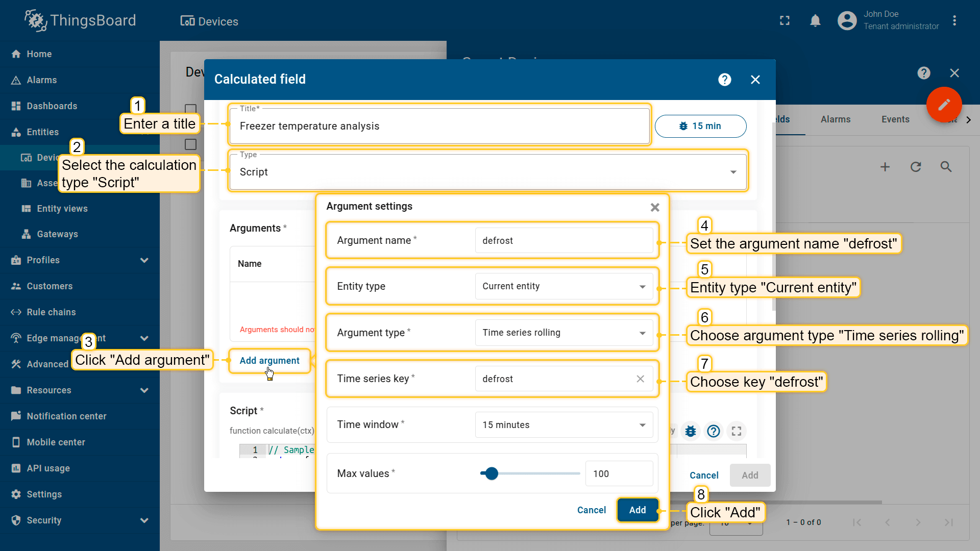Open the help icon in Calculated field dialog
980x551 pixels.
click(x=724, y=80)
